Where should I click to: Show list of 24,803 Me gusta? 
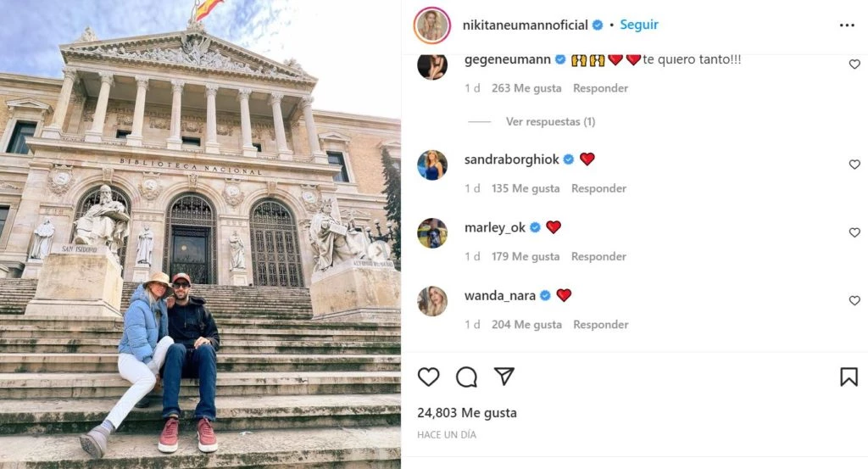coord(467,413)
